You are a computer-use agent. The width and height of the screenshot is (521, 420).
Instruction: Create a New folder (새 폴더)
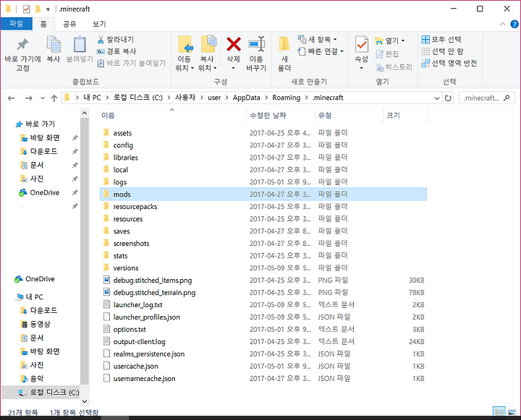(x=284, y=53)
